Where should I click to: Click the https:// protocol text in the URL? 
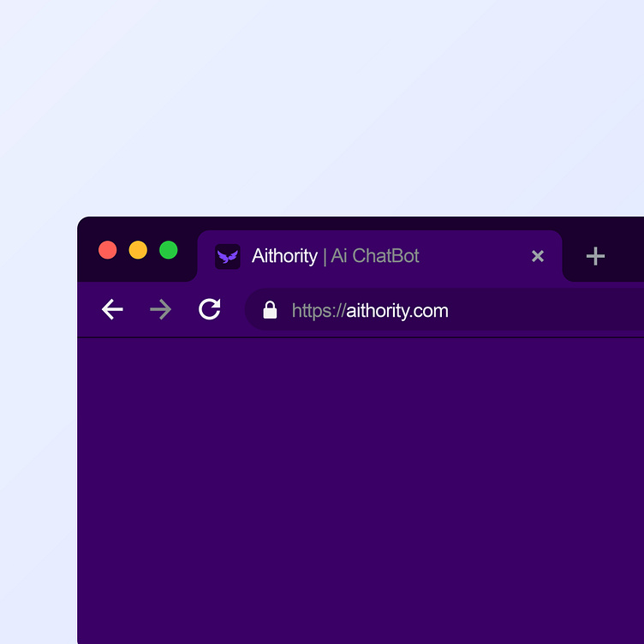tap(319, 311)
